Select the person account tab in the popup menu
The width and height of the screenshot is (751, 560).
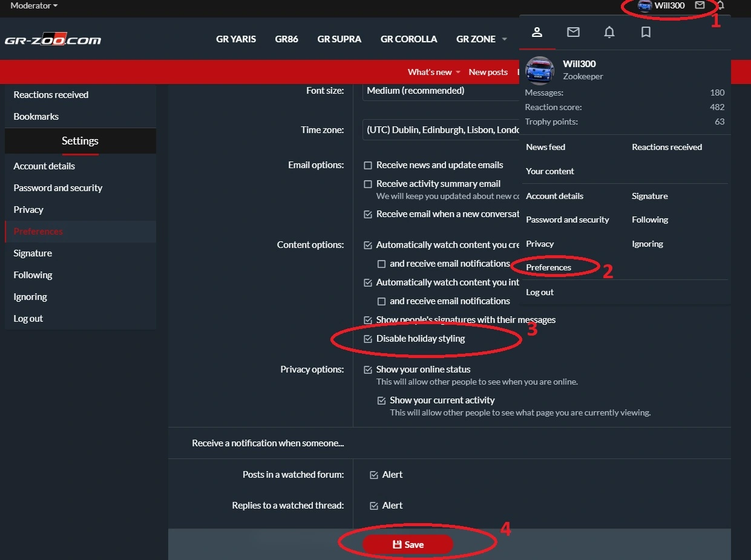click(x=537, y=32)
